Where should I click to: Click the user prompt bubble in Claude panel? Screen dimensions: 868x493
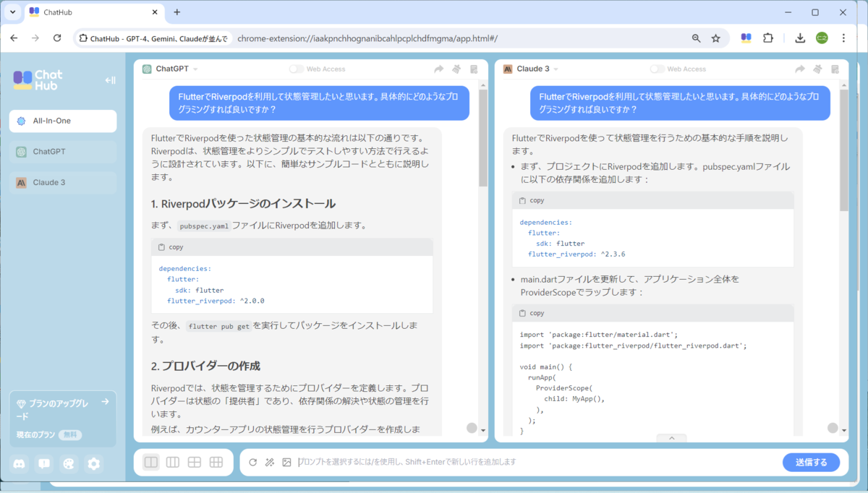680,103
